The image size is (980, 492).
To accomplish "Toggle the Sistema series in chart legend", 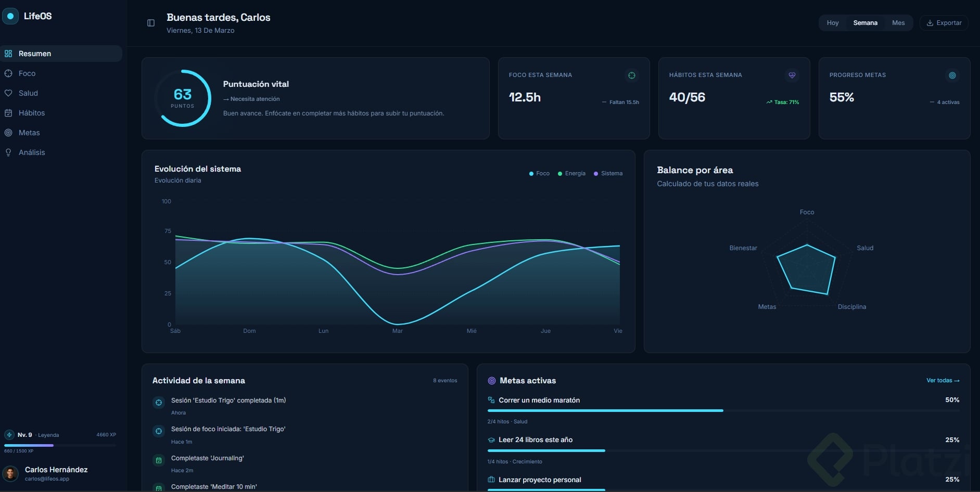I will 608,174.
